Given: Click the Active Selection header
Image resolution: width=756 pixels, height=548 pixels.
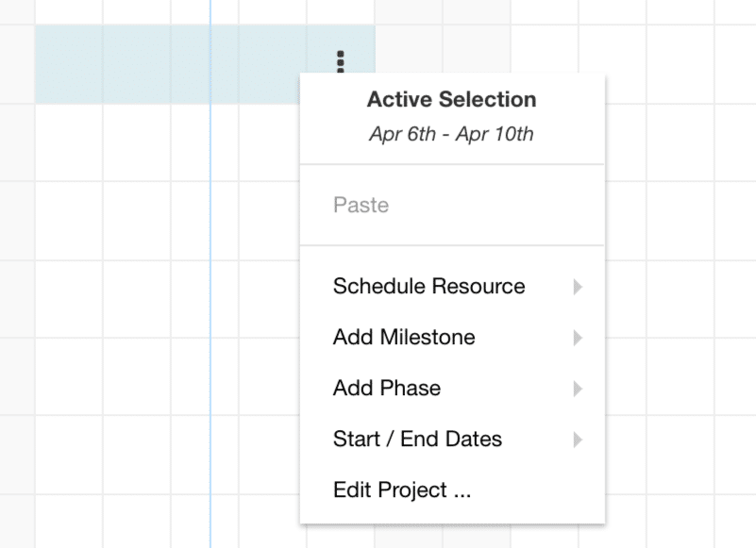Looking at the screenshot, I should point(451,99).
